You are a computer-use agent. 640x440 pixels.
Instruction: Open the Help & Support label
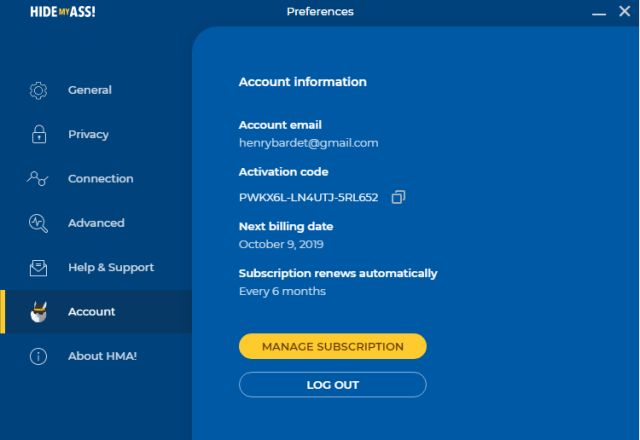111,267
